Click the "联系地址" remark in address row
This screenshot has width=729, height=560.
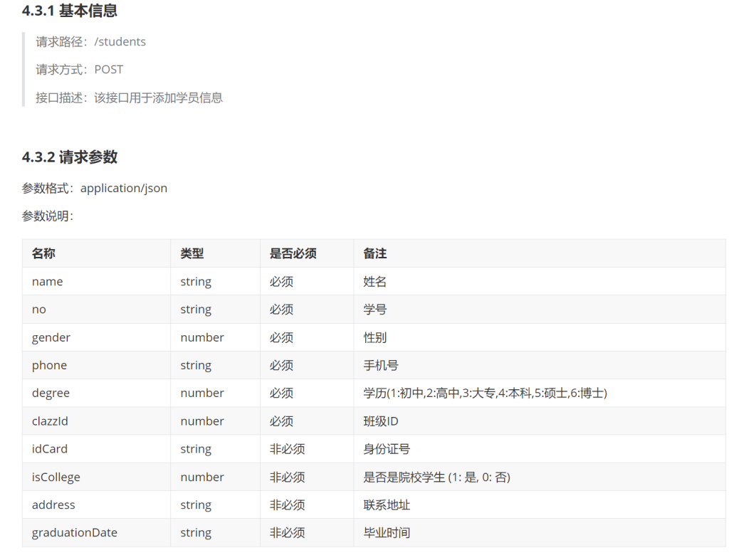coord(387,505)
